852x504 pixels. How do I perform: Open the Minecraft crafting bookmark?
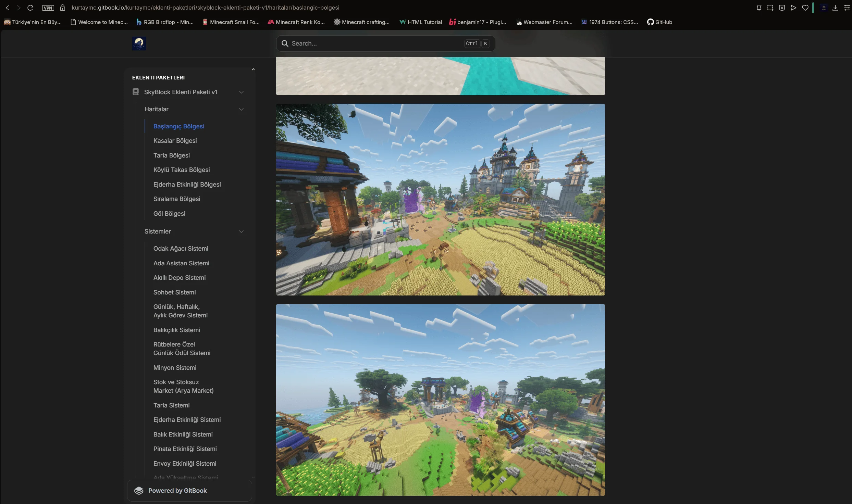tap(362, 22)
